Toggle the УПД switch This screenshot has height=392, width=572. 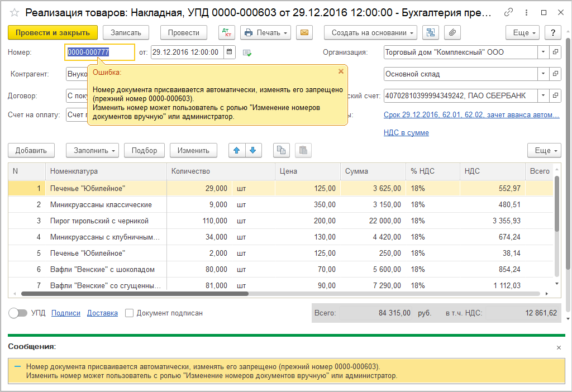18,313
